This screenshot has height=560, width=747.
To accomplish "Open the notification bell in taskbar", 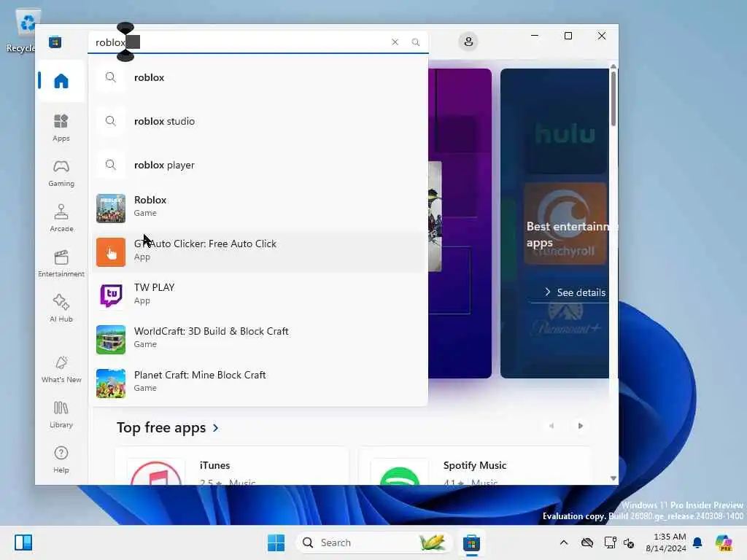I will [697, 542].
